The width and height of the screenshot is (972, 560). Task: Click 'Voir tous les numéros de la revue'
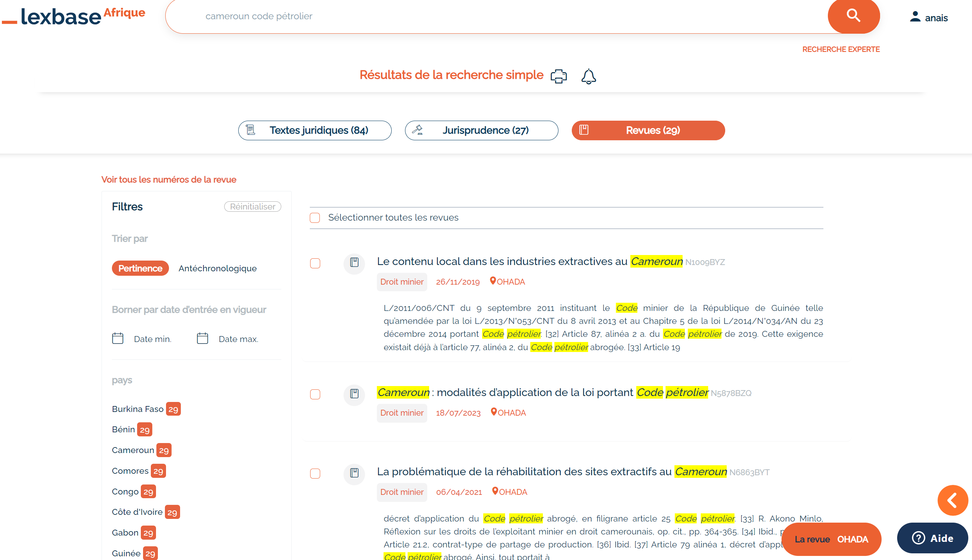[169, 180]
